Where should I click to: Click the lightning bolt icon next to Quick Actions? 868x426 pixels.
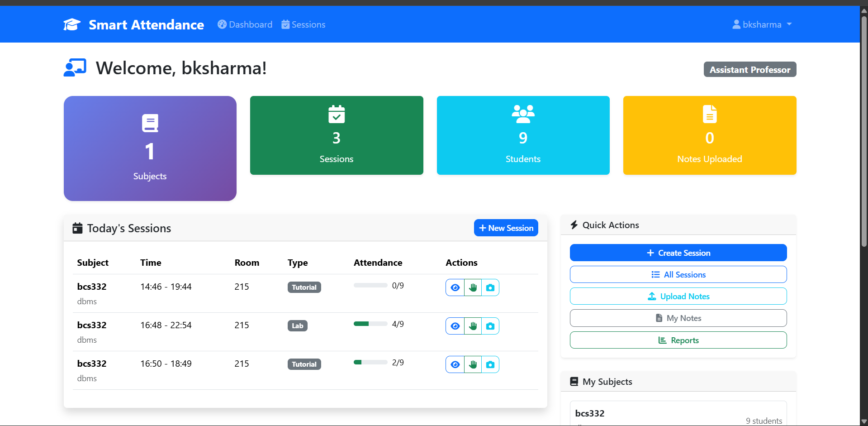pos(574,225)
